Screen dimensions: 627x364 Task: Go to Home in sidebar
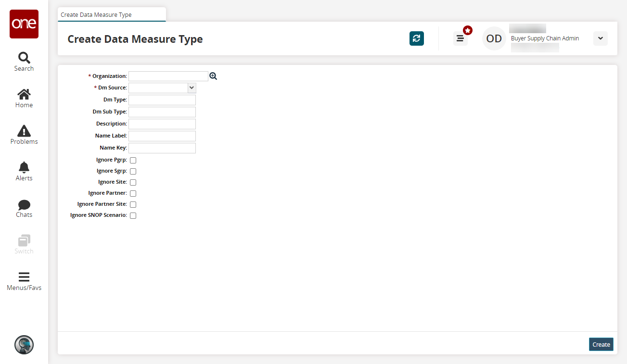(24, 98)
